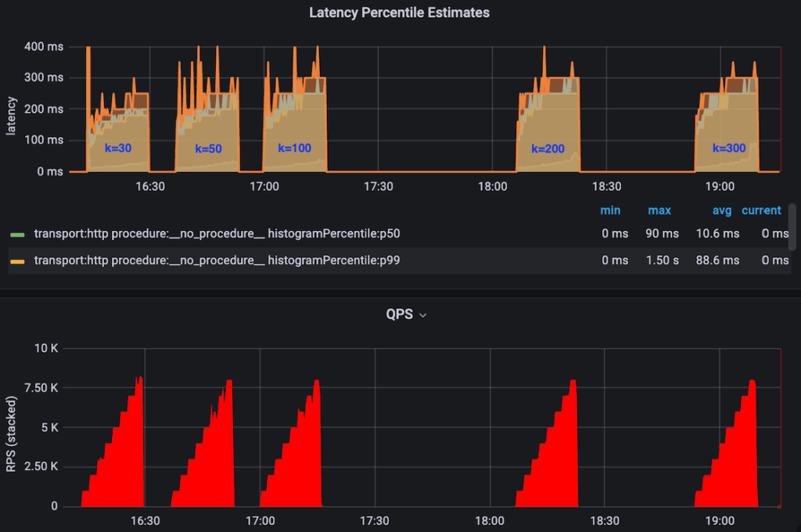Select the k=200 annotation on latency graph
801x532 pixels.
pyautogui.click(x=548, y=148)
